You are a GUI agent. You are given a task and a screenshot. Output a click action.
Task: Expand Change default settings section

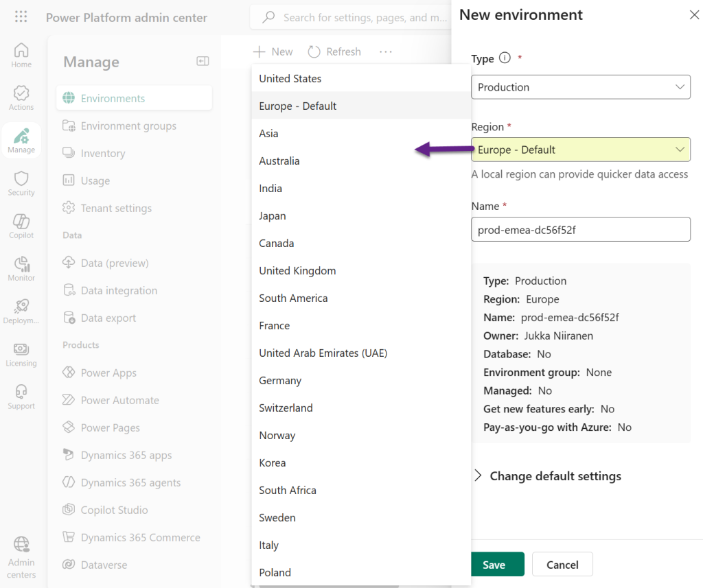(x=548, y=476)
